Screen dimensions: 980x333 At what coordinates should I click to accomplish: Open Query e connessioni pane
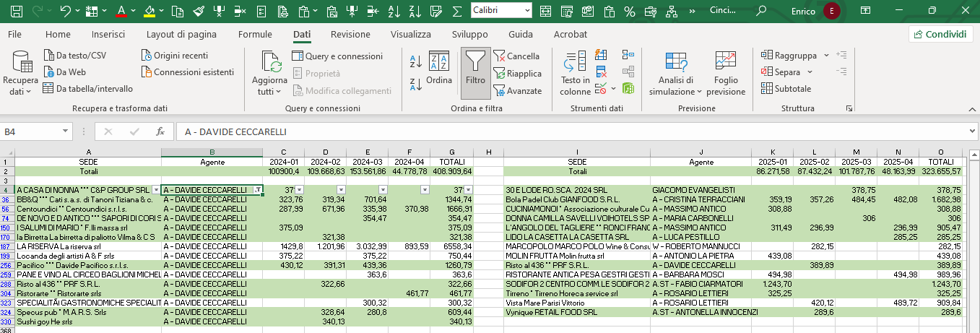pos(337,56)
